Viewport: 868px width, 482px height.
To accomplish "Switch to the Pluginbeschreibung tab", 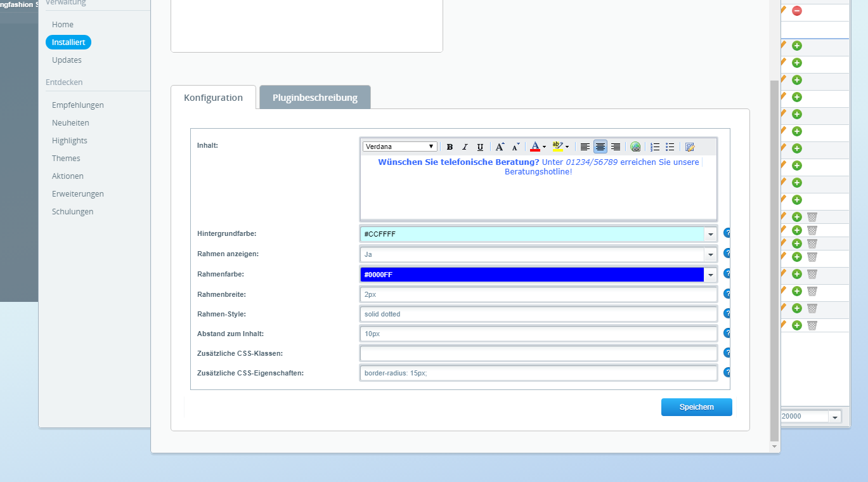I will click(315, 98).
